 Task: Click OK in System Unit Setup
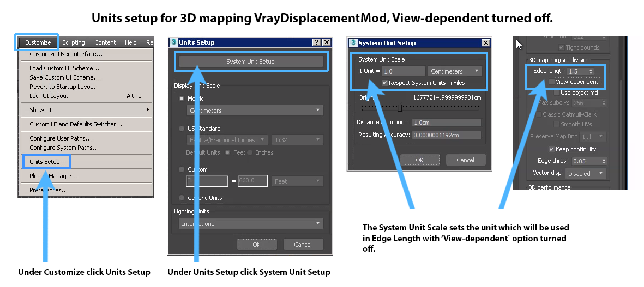click(419, 160)
